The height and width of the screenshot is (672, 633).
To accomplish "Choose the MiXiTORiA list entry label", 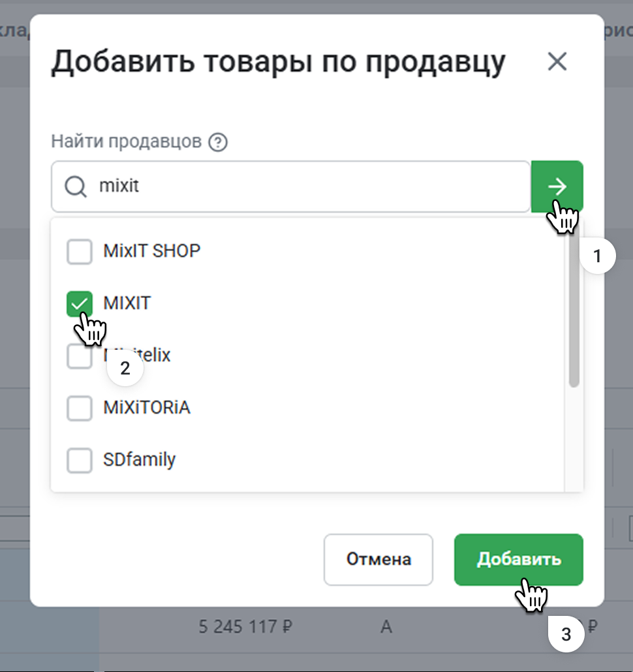I will pyautogui.click(x=146, y=408).
